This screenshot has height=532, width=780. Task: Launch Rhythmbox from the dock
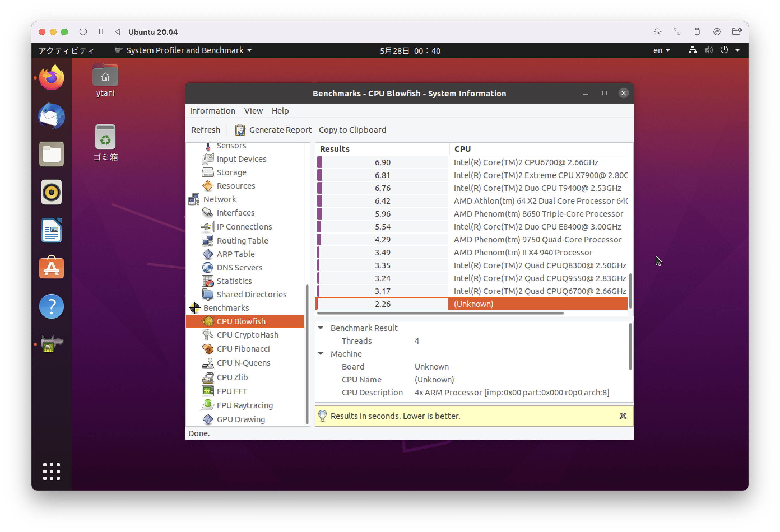tap(51, 192)
